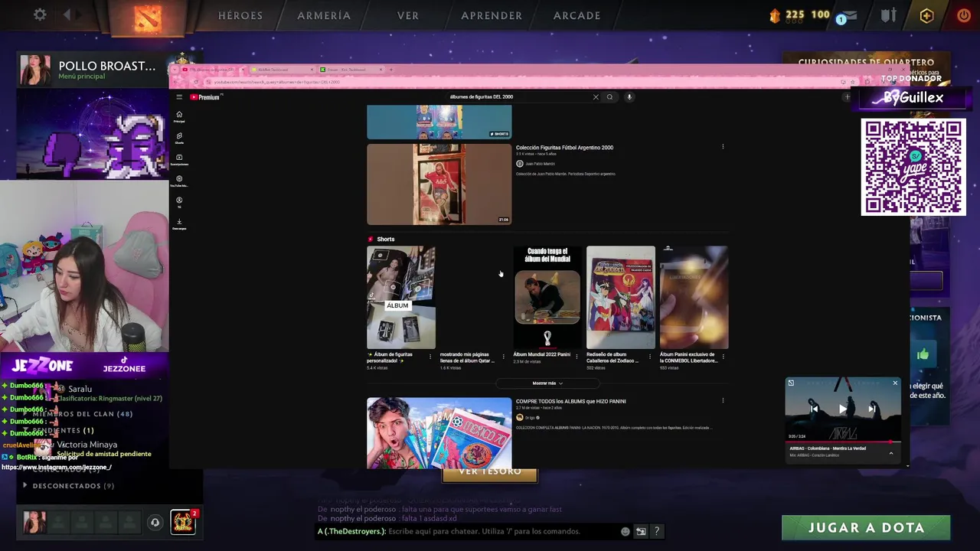Open YouTube Suscripciones sidebar icon
The image size is (980, 551).
pos(179,159)
